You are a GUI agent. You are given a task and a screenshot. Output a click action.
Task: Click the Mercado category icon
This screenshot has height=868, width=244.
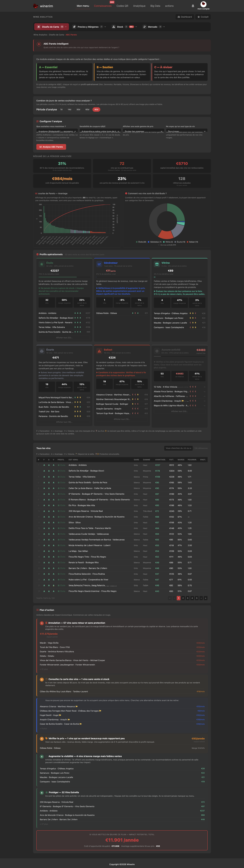tap(145, 27)
